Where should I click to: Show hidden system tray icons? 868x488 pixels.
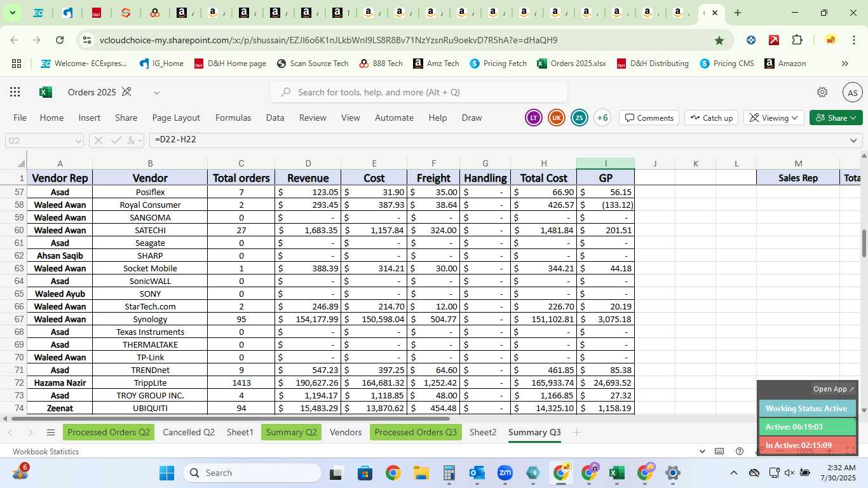pyautogui.click(x=733, y=473)
